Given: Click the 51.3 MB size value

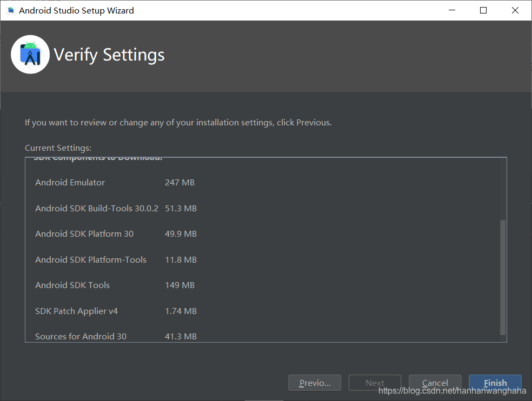Looking at the screenshot, I should pyautogui.click(x=181, y=208).
